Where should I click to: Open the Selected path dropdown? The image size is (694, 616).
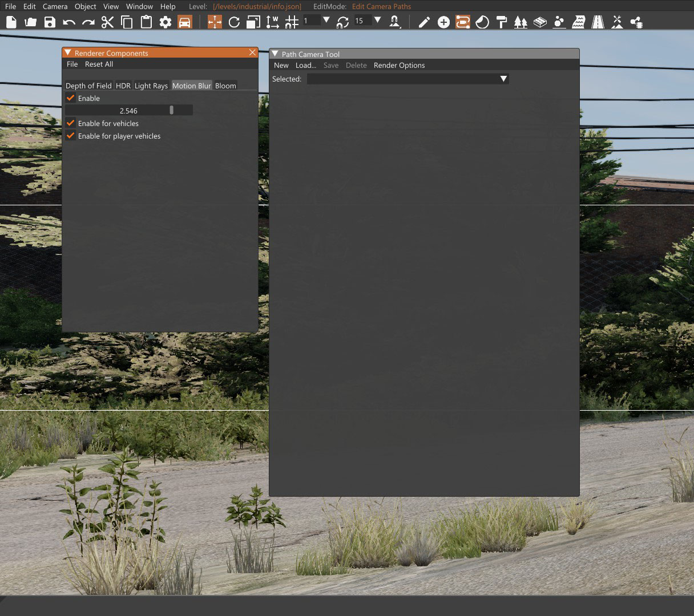pos(407,79)
